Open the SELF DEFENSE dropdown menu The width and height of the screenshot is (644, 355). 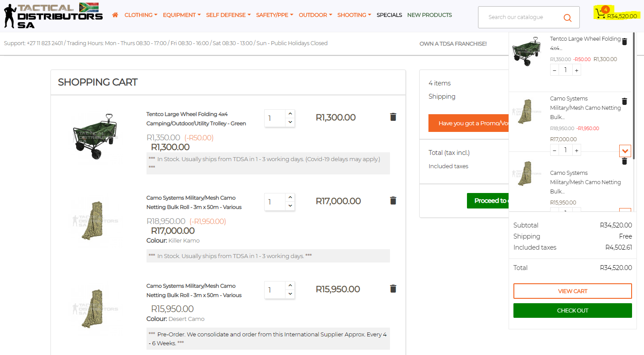pos(228,15)
